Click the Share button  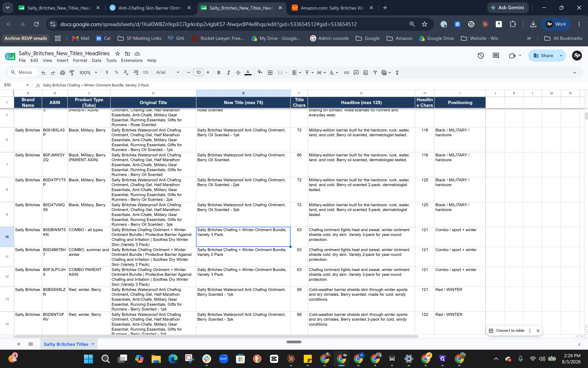click(543, 56)
